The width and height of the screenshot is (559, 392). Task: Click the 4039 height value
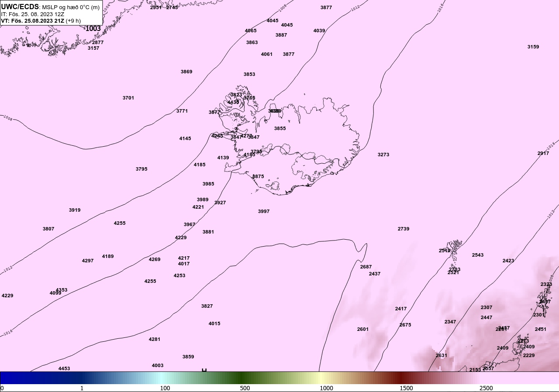tap(319, 31)
